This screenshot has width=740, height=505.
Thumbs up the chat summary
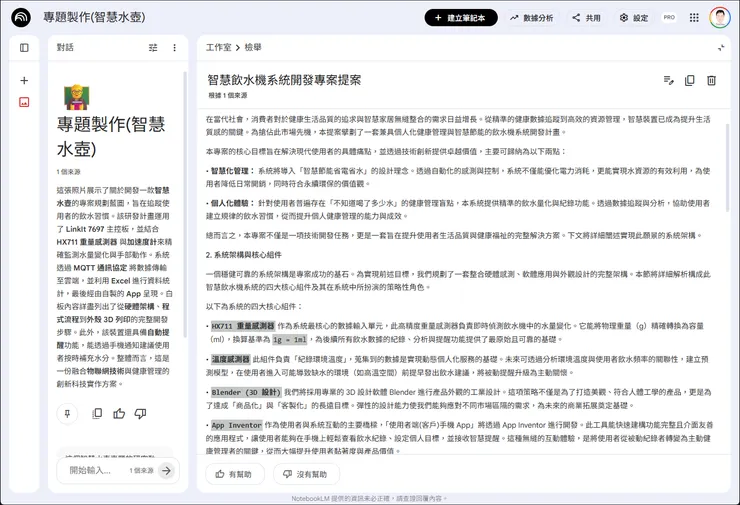[x=119, y=414]
